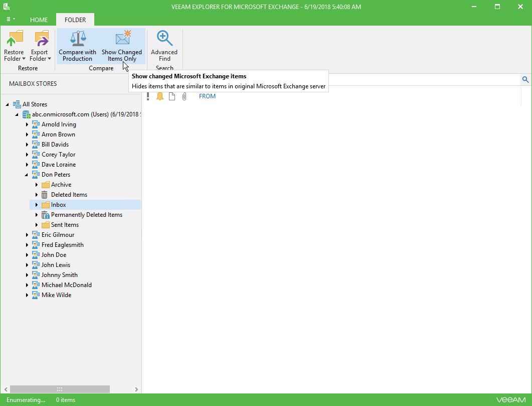
Task: Expand the Eric Gilmour mailbox
Action: (27, 235)
